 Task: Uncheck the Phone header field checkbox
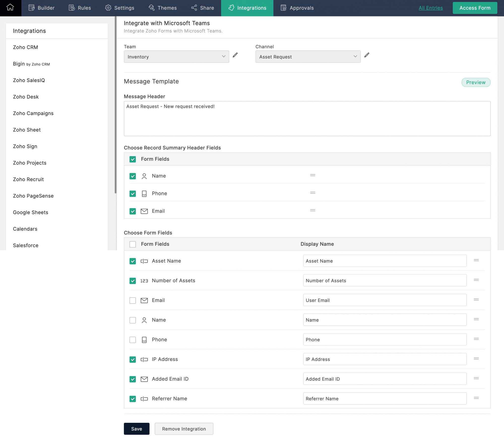tap(133, 194)
